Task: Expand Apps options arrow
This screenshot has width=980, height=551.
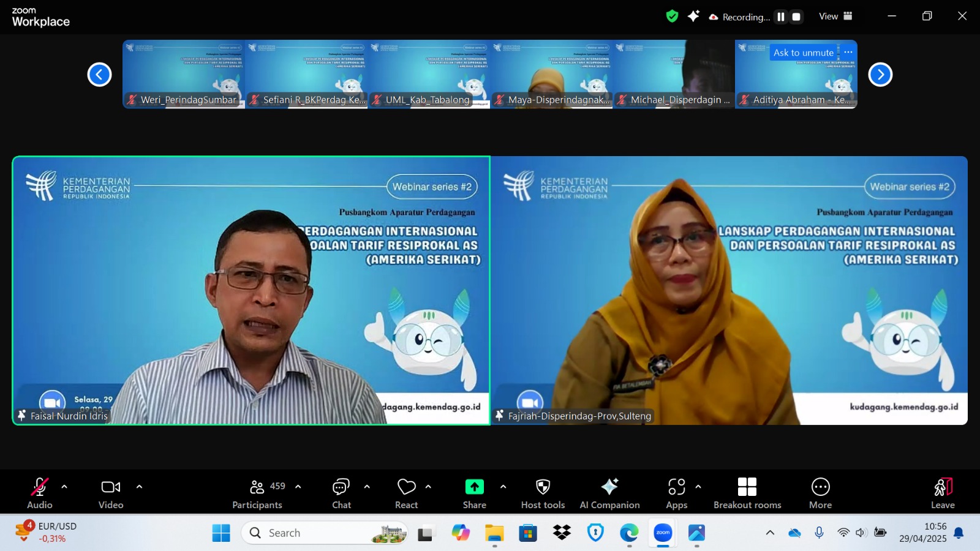Action: (698, 487)
